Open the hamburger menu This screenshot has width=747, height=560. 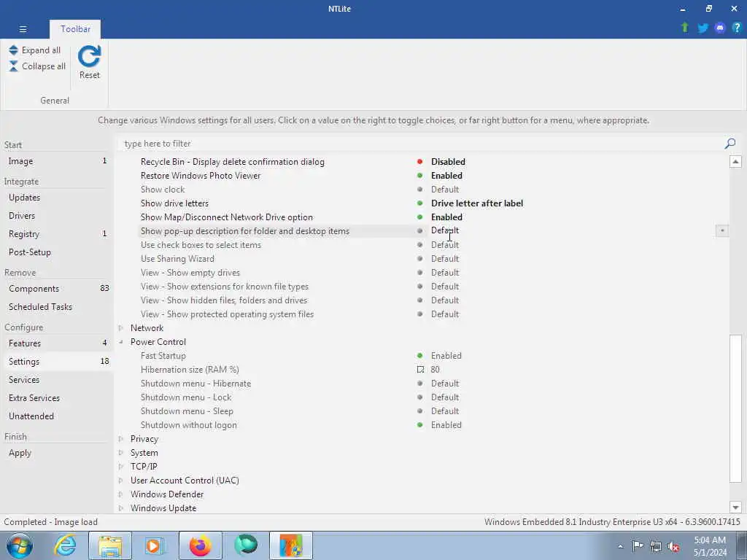23,29
